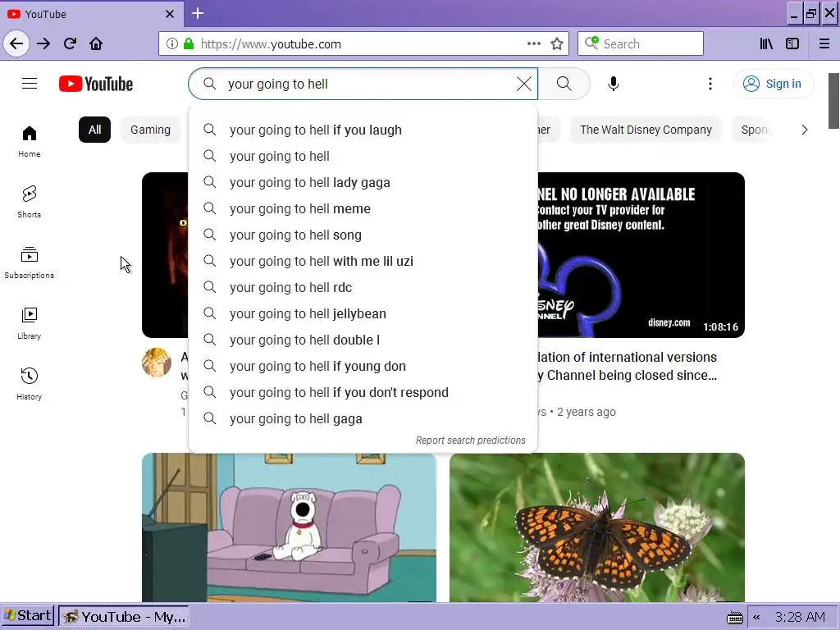Choose suggestion 'your going to hell lady gaga'
The width and height of the screenshot is (840, 630).
click(x=363, y=182)
